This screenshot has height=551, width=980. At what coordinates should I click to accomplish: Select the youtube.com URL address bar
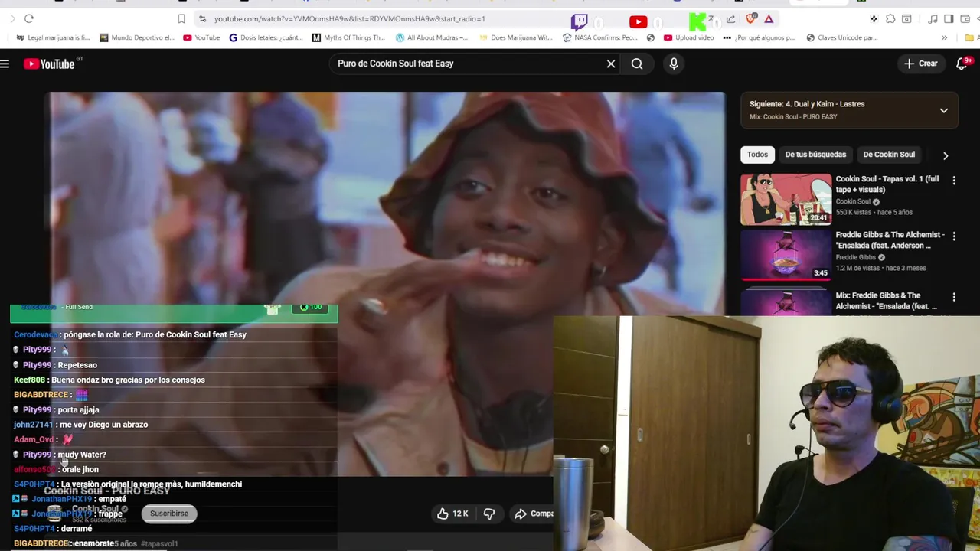pyautogui.click(x=349, y=18)
